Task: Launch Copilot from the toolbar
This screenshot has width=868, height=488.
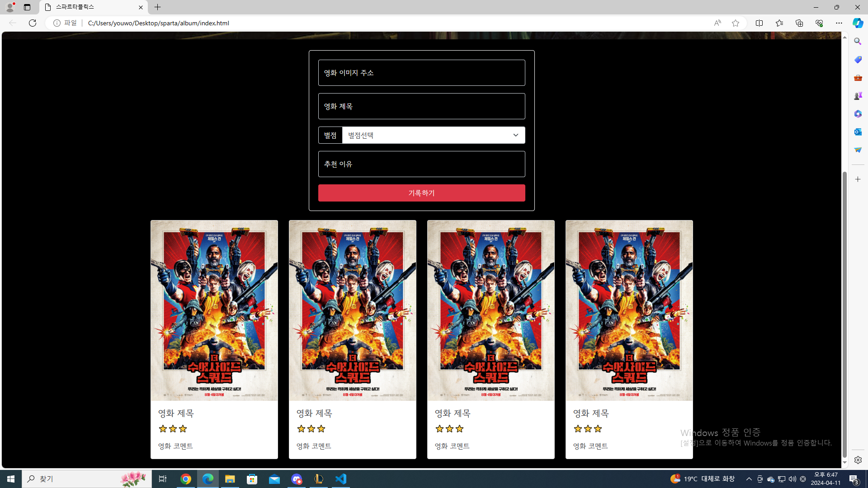Action: coord(858,23)
